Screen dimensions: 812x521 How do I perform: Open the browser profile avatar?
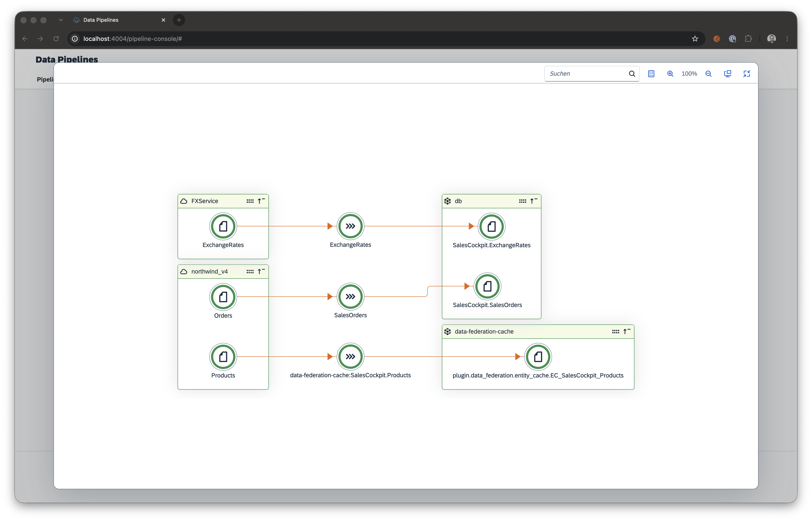coord(771,38)
